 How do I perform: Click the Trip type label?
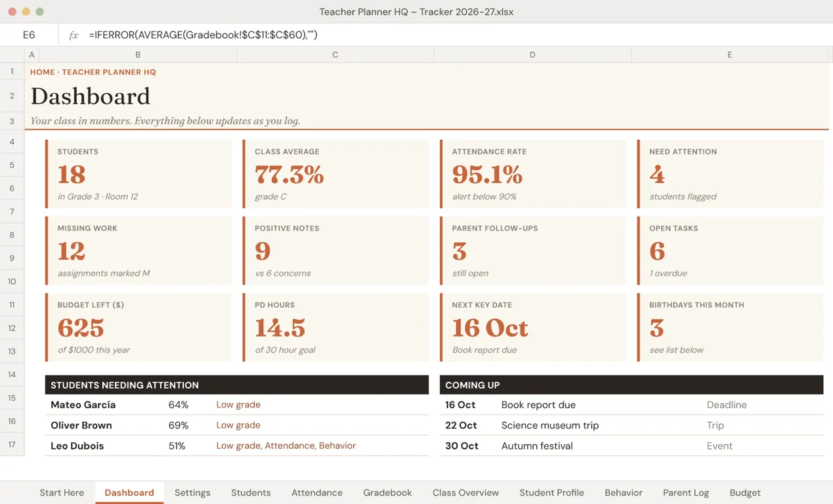tap(716, 425)
